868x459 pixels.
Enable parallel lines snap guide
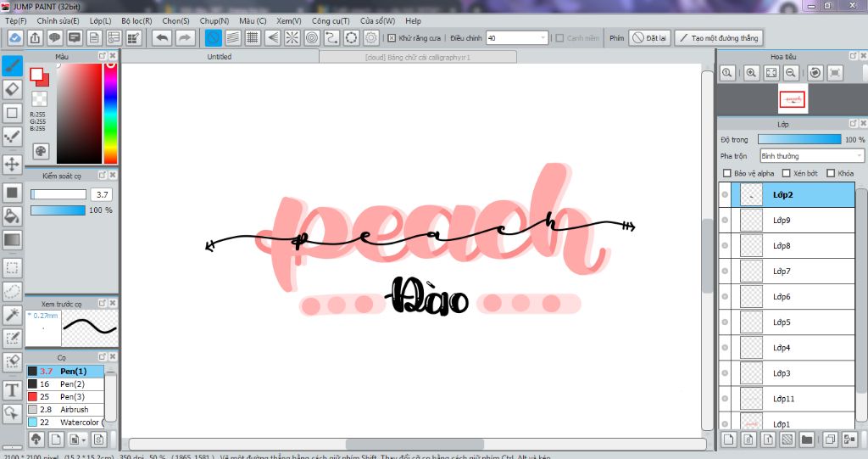pyautogui.click(x=233, y=37)
